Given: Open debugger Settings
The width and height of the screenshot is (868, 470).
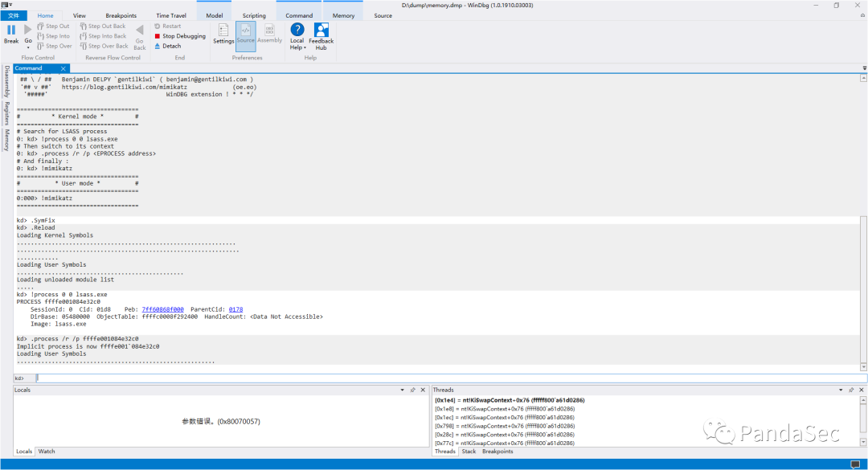Looking at the screenshot, I should click(223, 35).
